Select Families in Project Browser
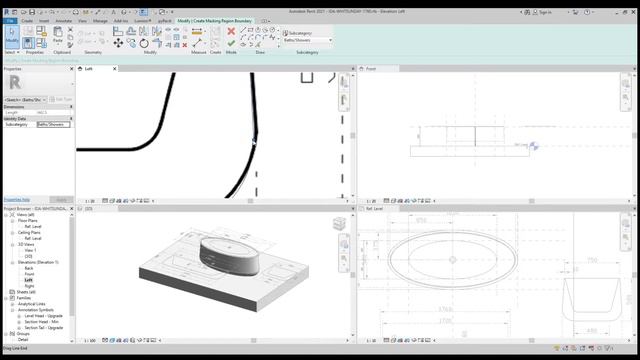The height and width of the screenshot is (360, 640). pos(24,298)
